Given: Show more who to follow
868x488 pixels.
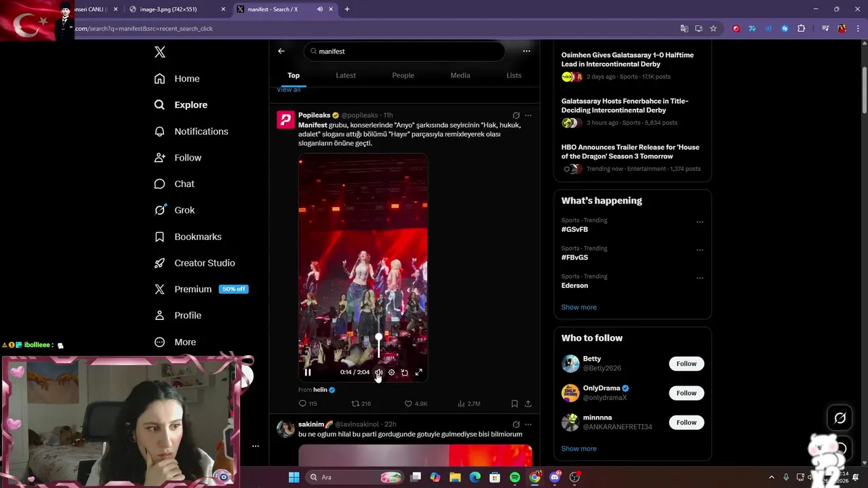Looking at the screenshot, I should pyautogui.click(x=579, y=449).
